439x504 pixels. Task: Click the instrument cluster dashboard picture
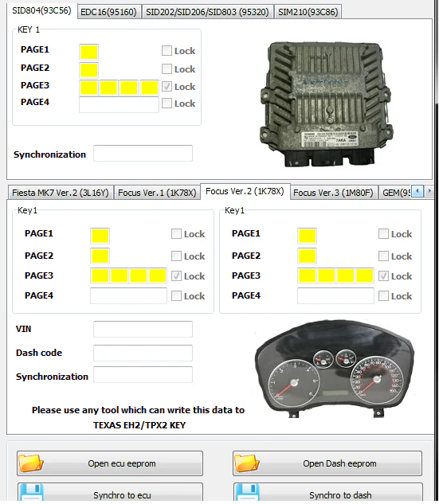point(335,369)
